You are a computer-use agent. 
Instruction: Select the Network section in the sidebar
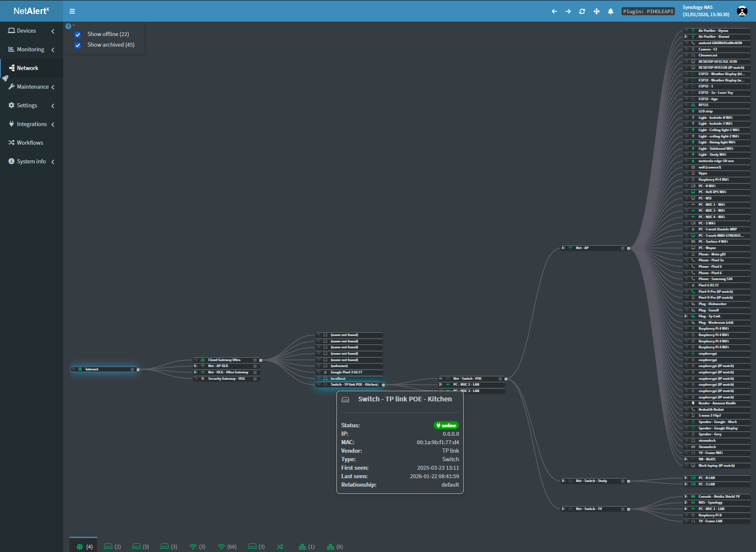pos(28,68)
